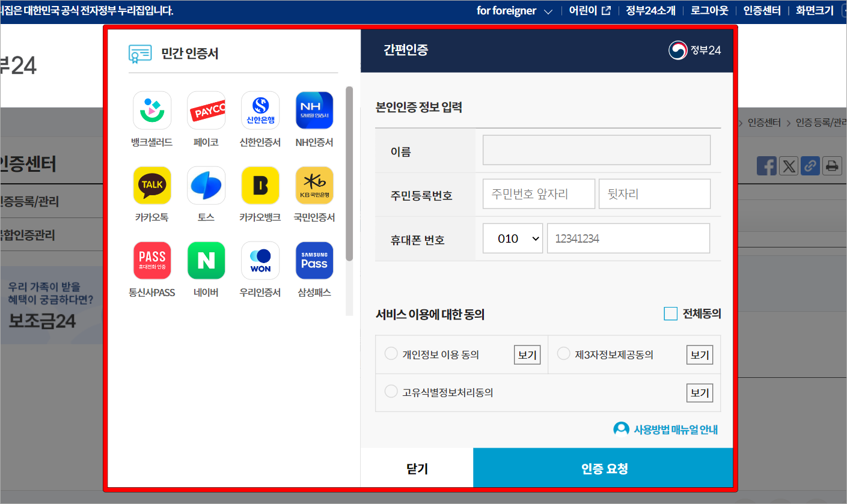Select the 토스 Toss icon

(206, 186)
